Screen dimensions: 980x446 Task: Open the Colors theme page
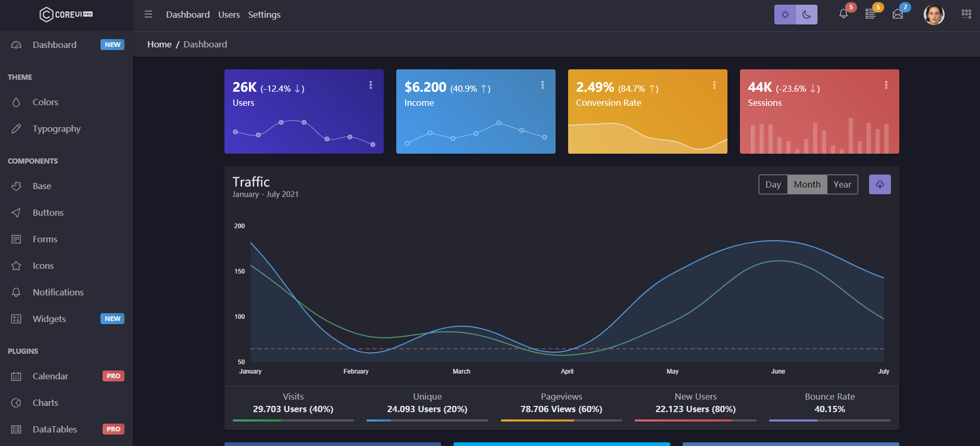[x=45, y=102]
